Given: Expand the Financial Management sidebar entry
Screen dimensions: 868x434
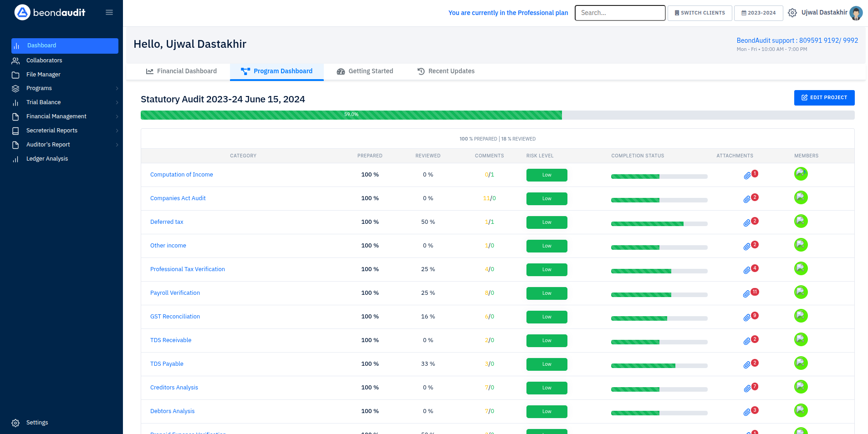Looking at the screenshot, I should point(56,116).
